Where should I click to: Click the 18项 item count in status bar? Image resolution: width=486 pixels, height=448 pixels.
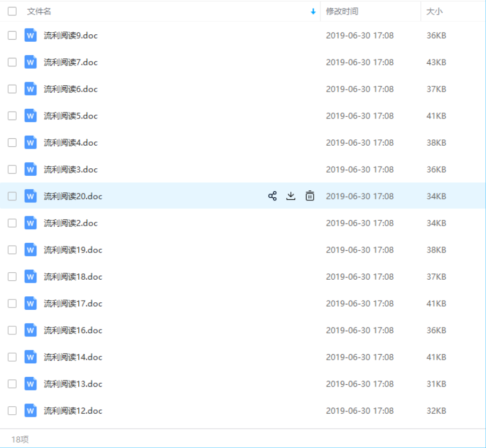(20, 439)
